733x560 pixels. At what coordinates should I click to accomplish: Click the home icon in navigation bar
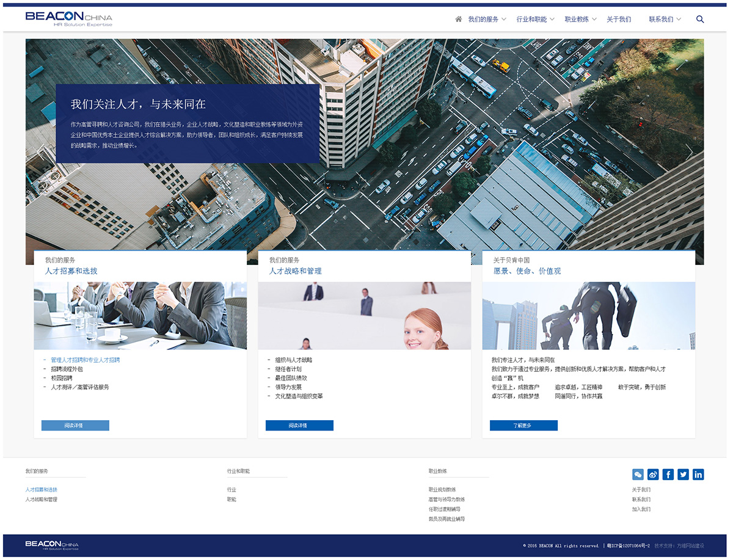pos(459,19)
